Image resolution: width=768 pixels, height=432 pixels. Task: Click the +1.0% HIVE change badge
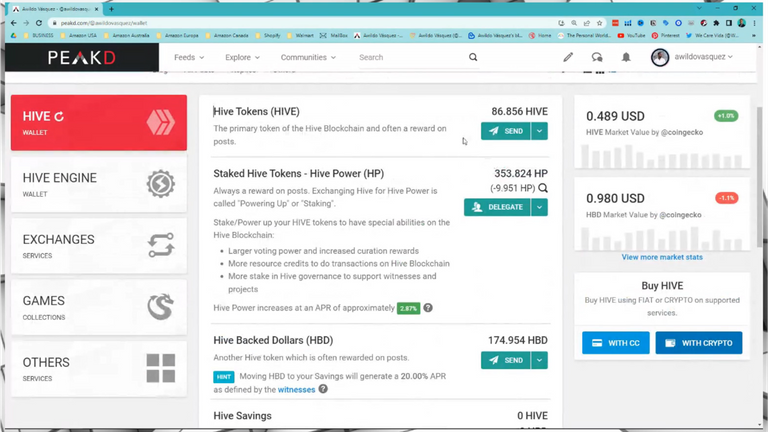726,116
